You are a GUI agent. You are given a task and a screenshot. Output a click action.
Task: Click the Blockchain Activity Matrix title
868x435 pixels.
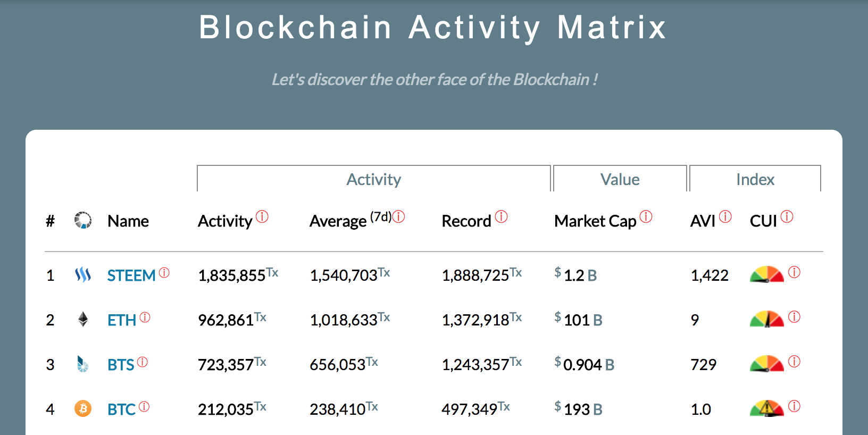(433, 28)
